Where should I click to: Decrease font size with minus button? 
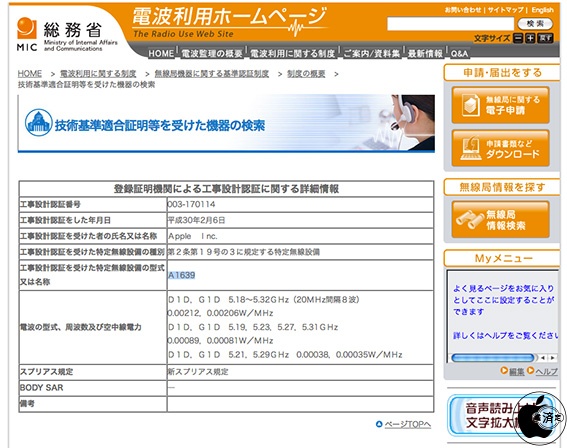point(518,38)
